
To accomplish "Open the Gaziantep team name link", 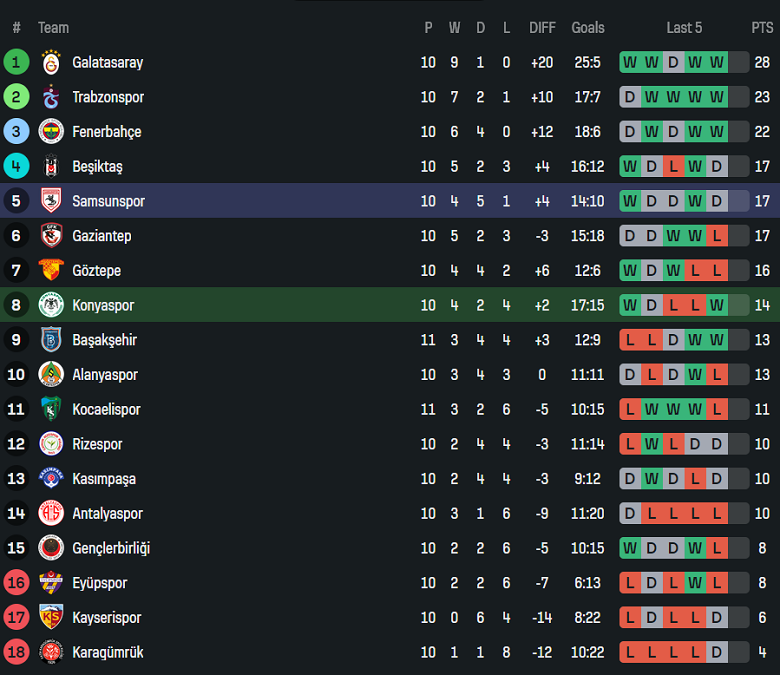I will [102, 236].
